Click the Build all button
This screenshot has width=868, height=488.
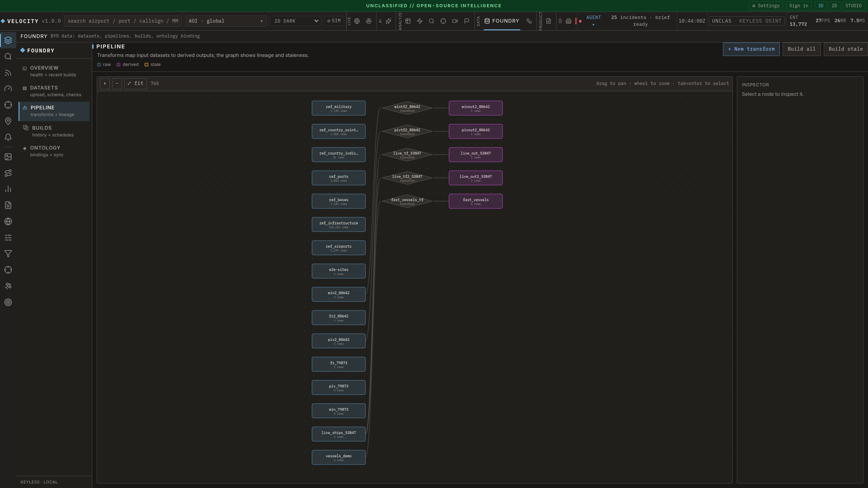point(801,49)
